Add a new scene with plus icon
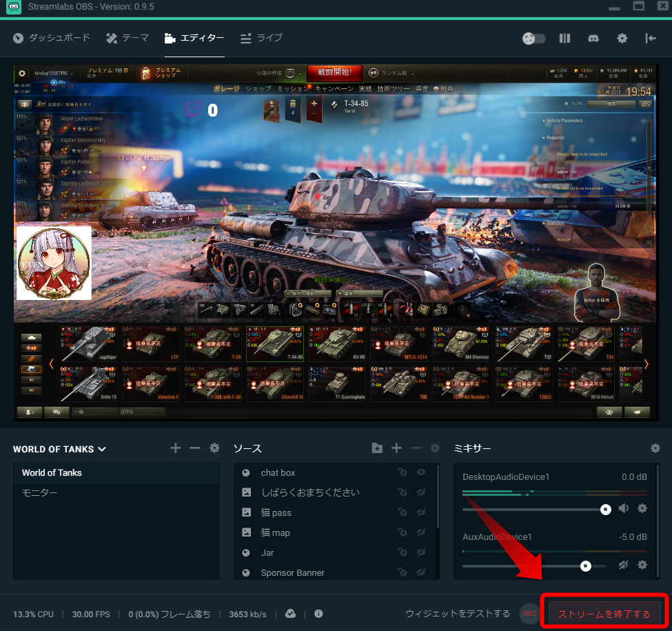This screenshot has height=631, width=672. tap(175, 448)
